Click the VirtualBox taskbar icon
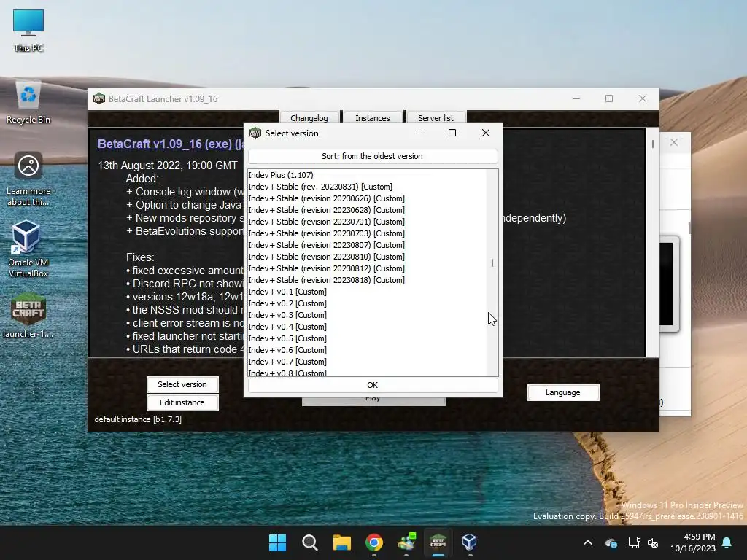 tap(469, 542)
